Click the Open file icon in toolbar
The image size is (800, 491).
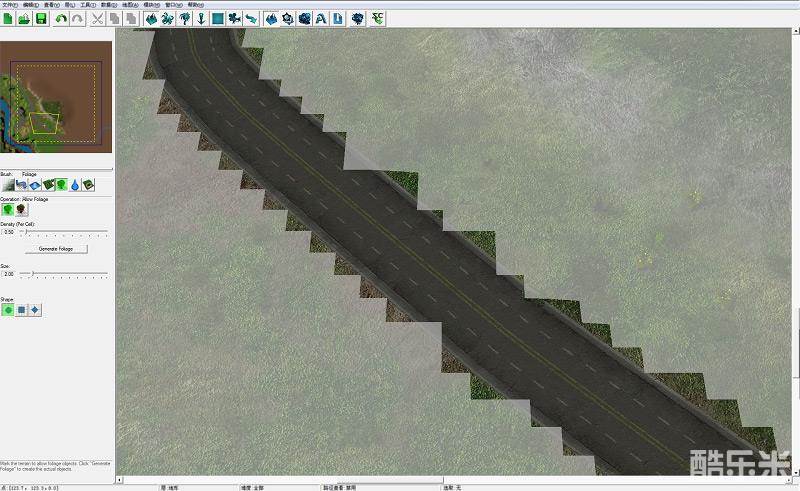pyautogui.click(x=24, y=19)
